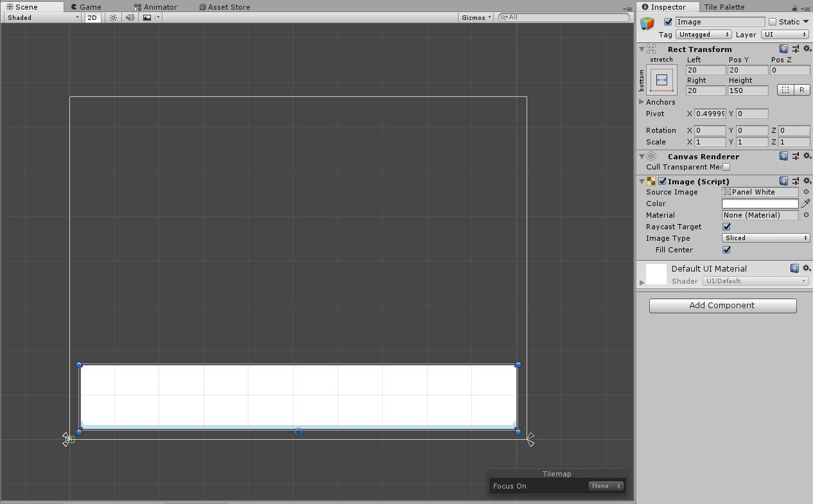Open the Layer UI dropdown
Screen dimensions: 813x504
[785, 35]
